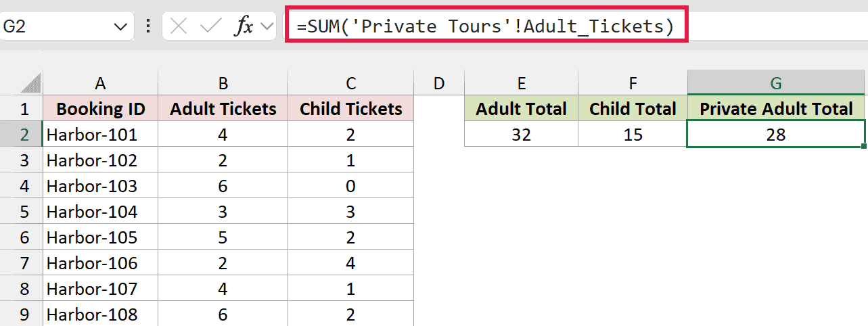Click the three-dot handle beside Name Box
This screenshot has width=868, height=326.
click(x=147, y=26)
